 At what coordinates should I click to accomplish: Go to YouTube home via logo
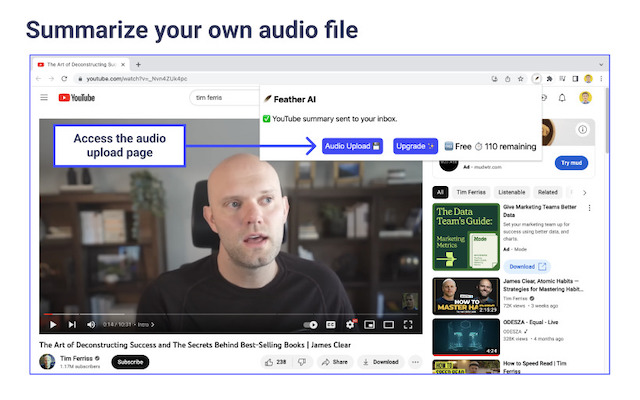pos(77,98)
